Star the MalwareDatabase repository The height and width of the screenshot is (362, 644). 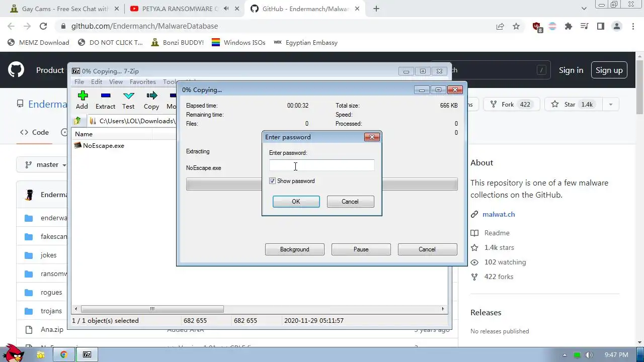pyautogui.click(x=574, y=104)
